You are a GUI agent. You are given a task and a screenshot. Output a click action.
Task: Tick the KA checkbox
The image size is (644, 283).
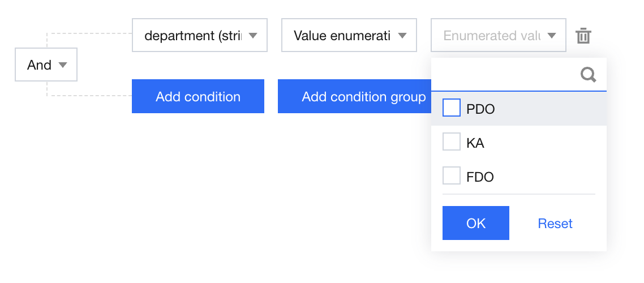click(452, 142)
